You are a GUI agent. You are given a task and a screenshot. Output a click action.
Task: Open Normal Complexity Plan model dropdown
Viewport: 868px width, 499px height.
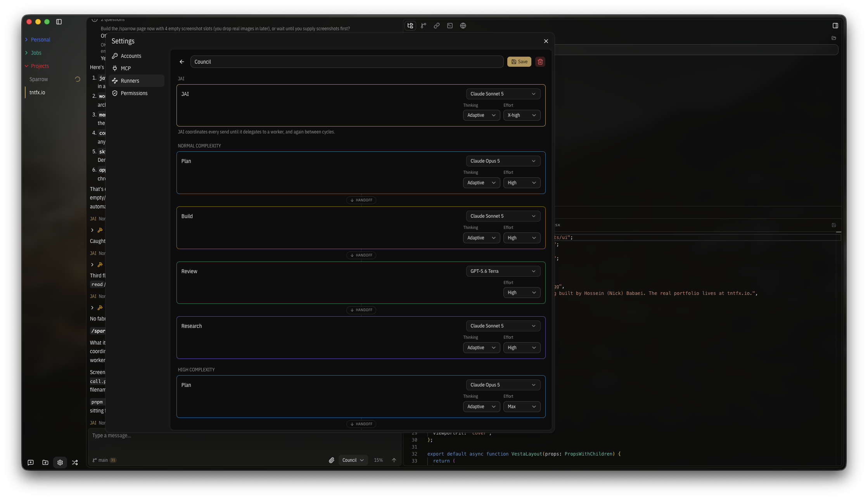503,161
